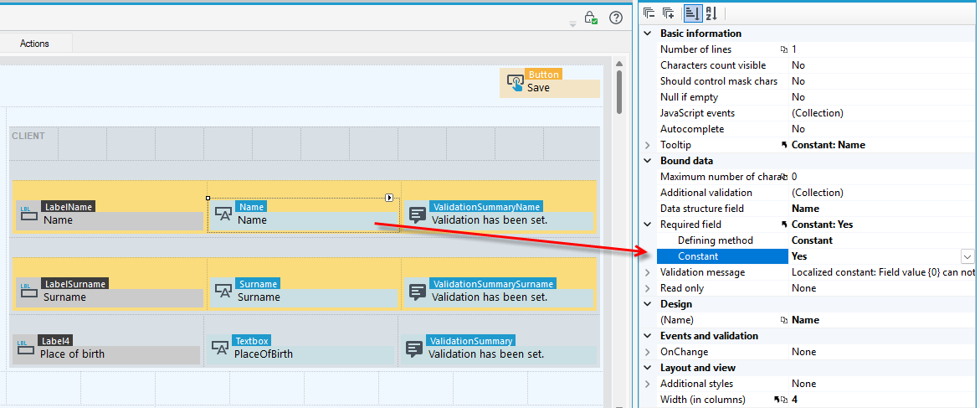The width and height of the screenshot is (980, 408).
Task: Collapse the Basic information section
Action: pos(648,34)
